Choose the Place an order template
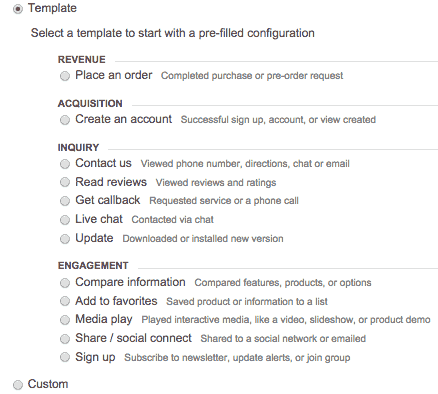The width and height of the screenshot is (438, 394). pyautogui.click(x=65, y=76)
